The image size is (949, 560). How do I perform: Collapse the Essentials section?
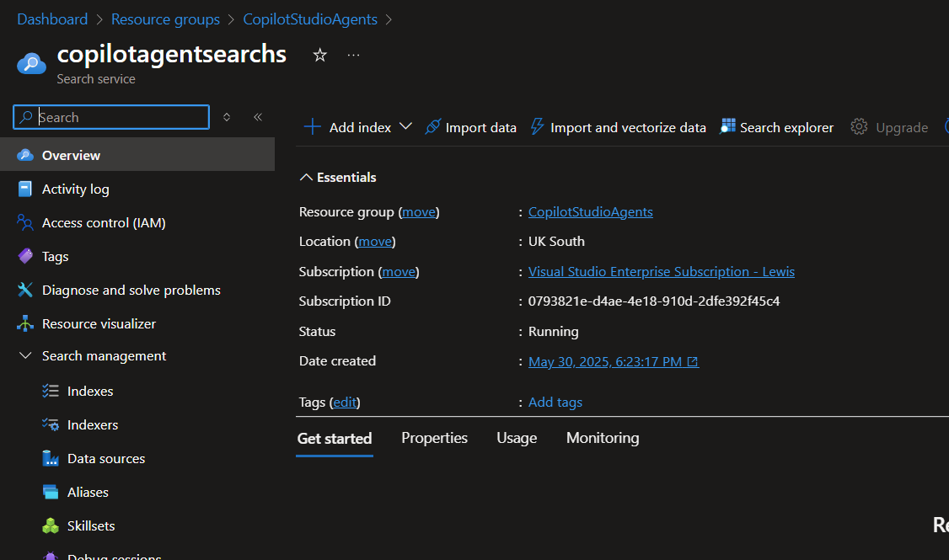pyautogui.click(x=306, y=177)
